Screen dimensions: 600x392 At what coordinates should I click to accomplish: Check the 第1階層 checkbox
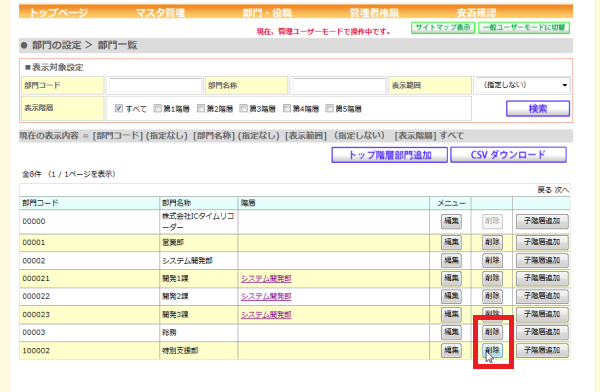157,108
